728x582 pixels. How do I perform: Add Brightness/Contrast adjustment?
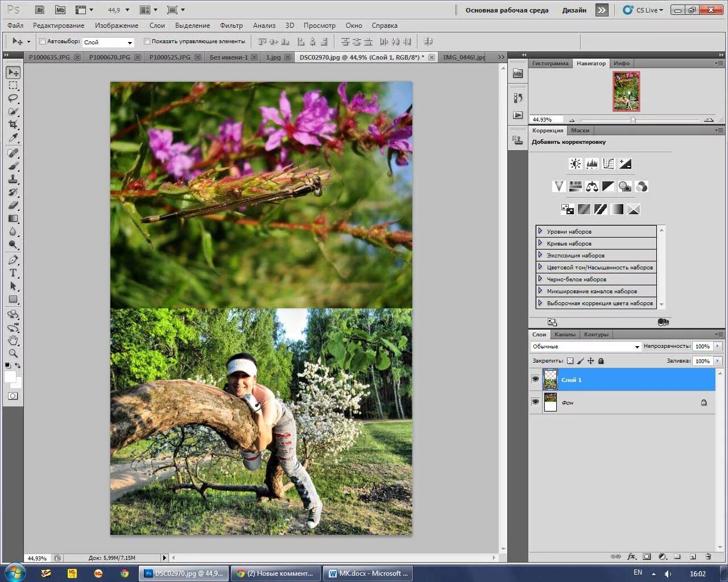pos(576,164)
